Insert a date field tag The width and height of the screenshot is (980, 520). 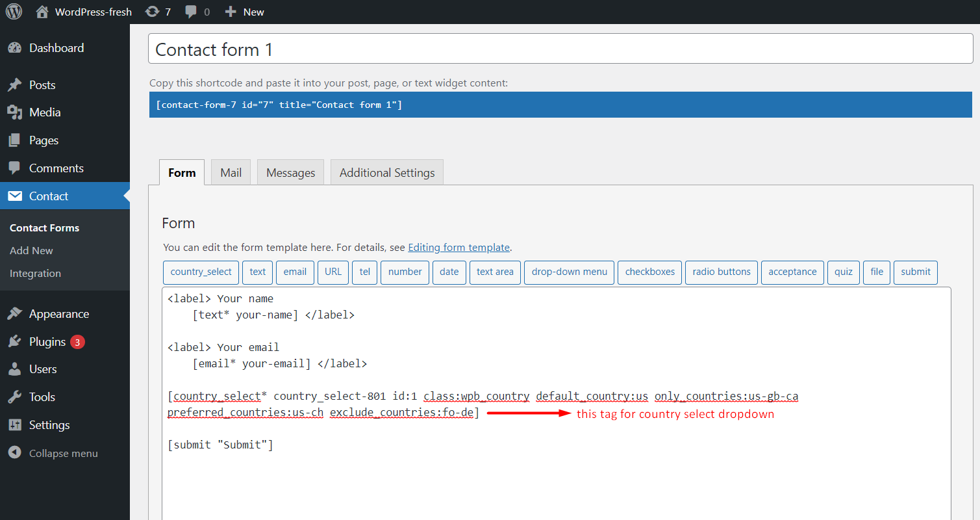tap(449, 272)
